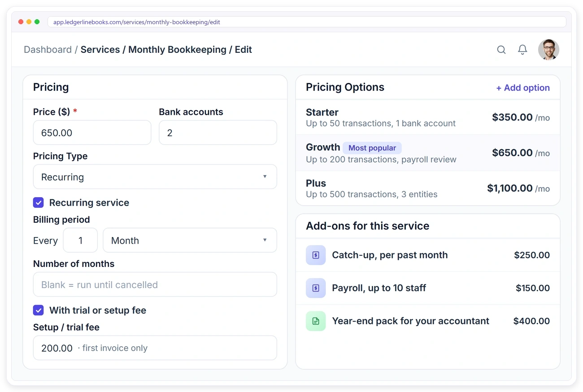Click the $1,100.00 /mo price
Viewport: 583px width, 392px height.
coord(518,189)
